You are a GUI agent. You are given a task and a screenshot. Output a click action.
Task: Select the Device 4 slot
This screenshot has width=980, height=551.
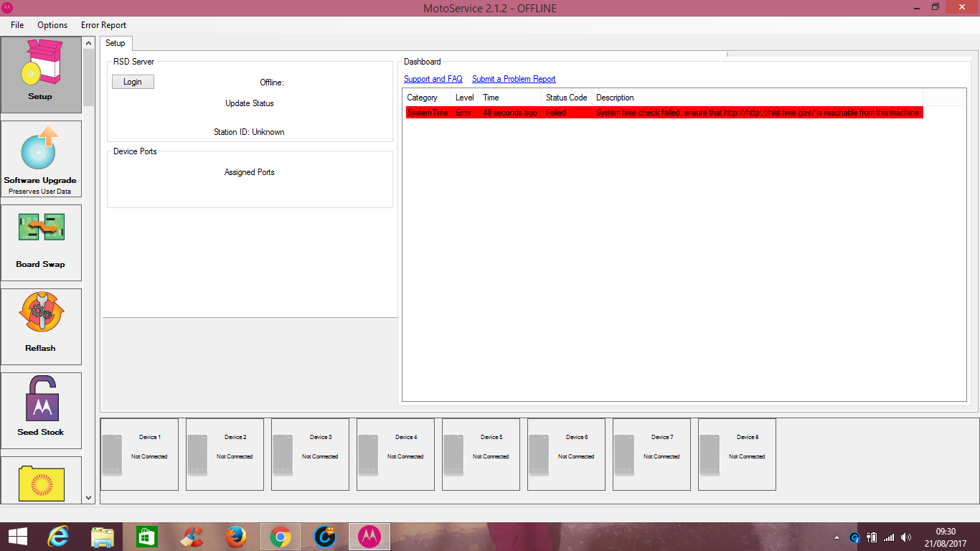click(x=395, y=455)
